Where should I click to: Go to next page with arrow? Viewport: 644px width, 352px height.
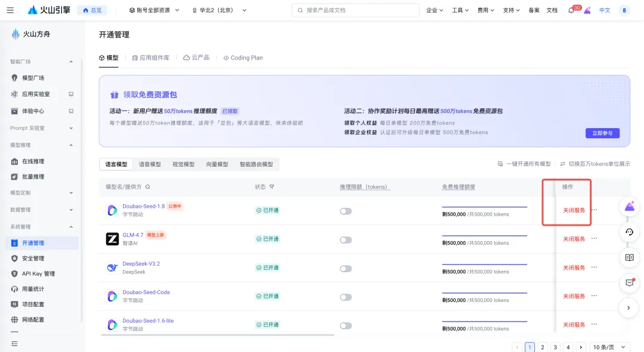coord(581,347)
